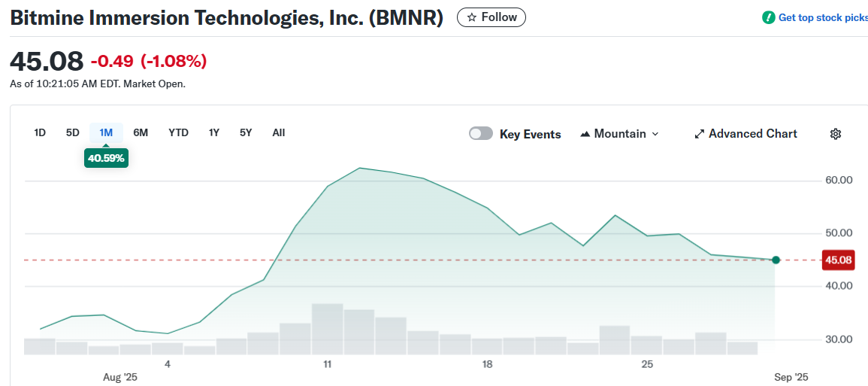Click the Follow star button
The height and width of the screenshot is (386, 868).
pos(491,18)
